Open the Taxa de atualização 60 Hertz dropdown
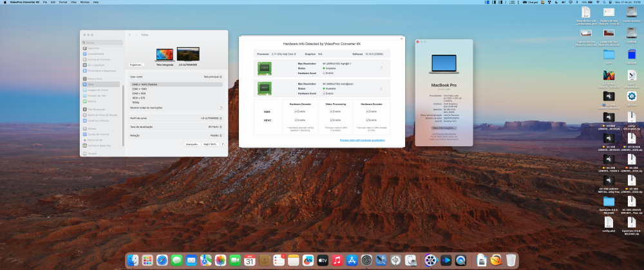The height and width of the screenshot is (270, 644). coord(215,127)
